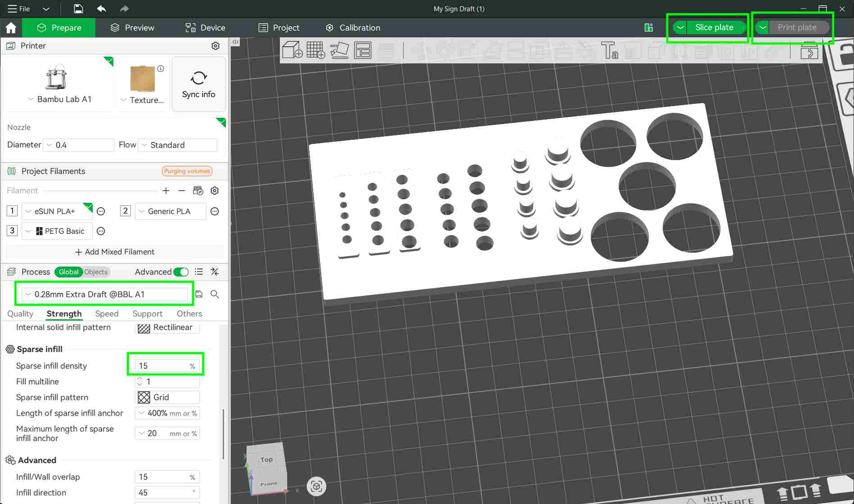Remove a filament with the minus icon

(181, 191)
